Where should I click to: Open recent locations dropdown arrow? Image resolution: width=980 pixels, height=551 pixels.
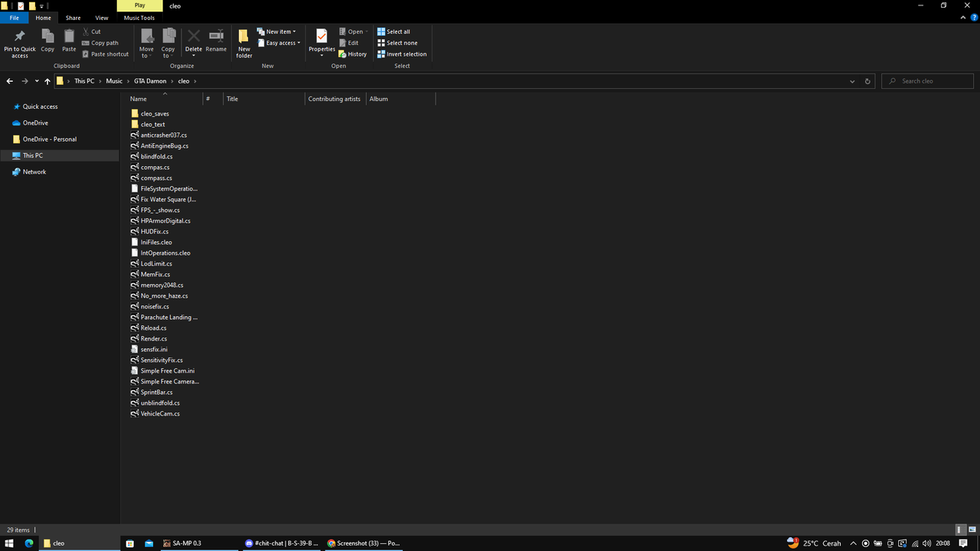(x=37, y=81)
